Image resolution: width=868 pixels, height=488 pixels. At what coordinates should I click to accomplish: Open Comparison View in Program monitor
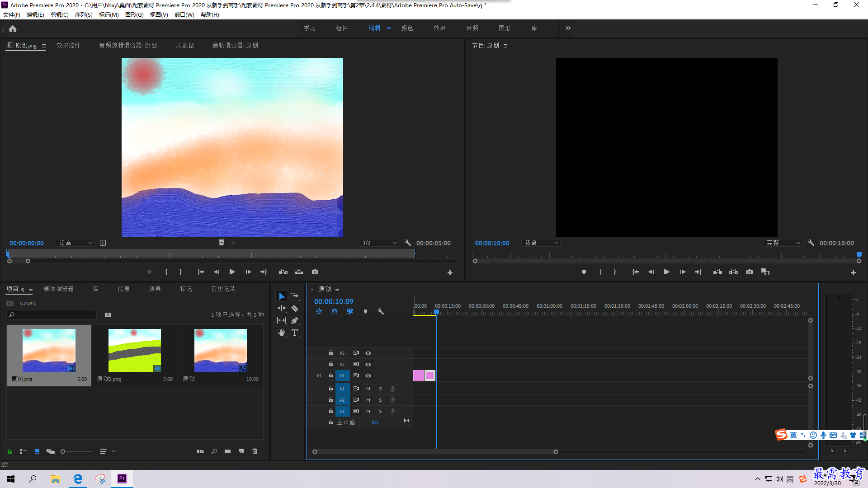pyautogui.click(x=765, y=272)
